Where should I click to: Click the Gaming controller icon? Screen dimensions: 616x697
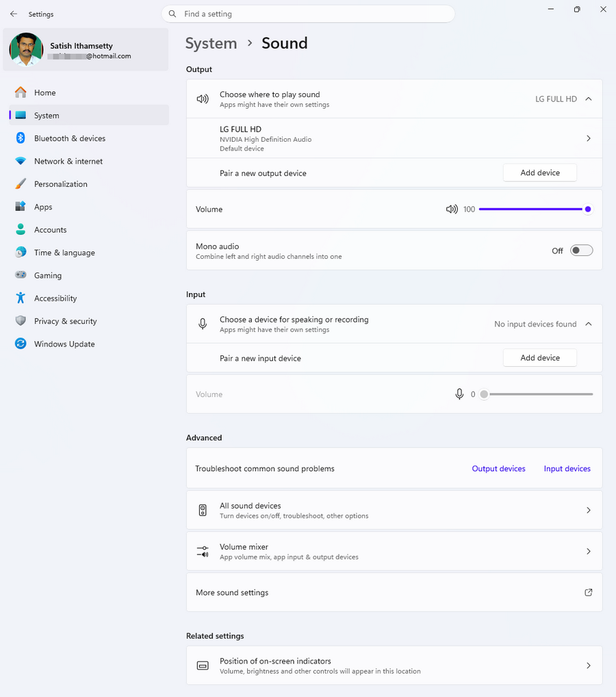tap(21, 275)
